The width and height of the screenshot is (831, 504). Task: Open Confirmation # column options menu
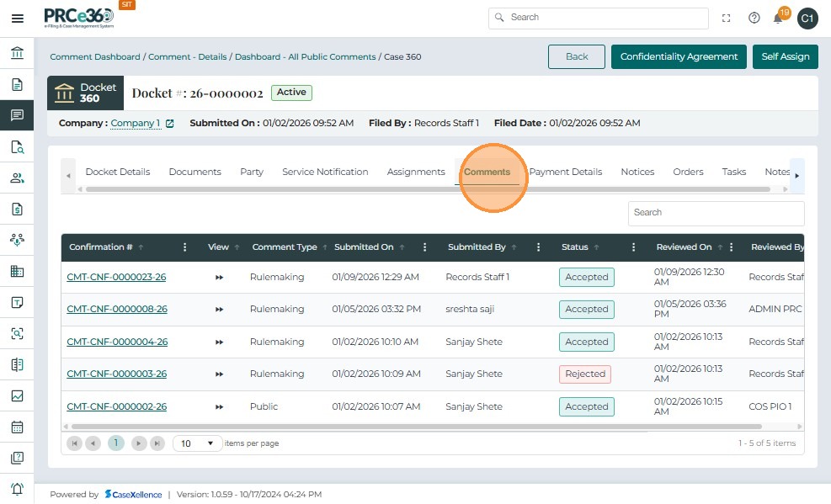pos(185,247)
